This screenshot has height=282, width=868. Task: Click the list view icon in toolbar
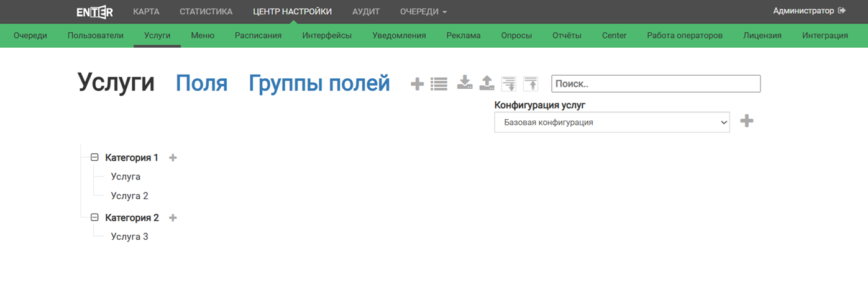pos(439,84)
